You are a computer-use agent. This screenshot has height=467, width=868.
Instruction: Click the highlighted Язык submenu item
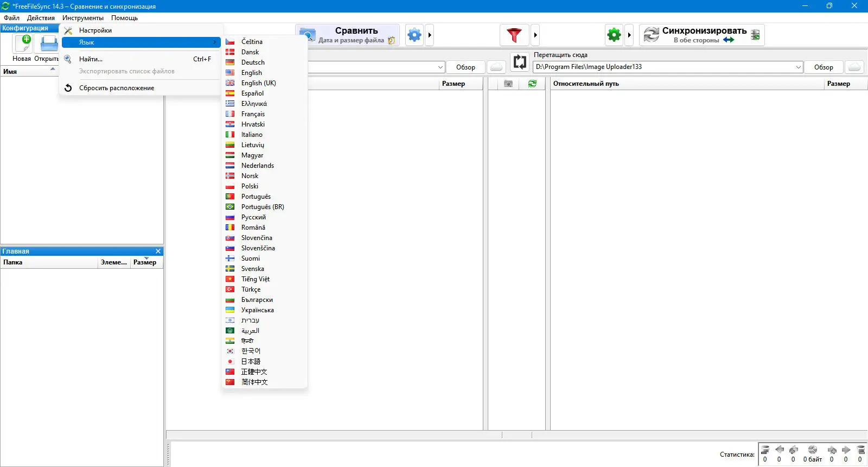point(141,42)
